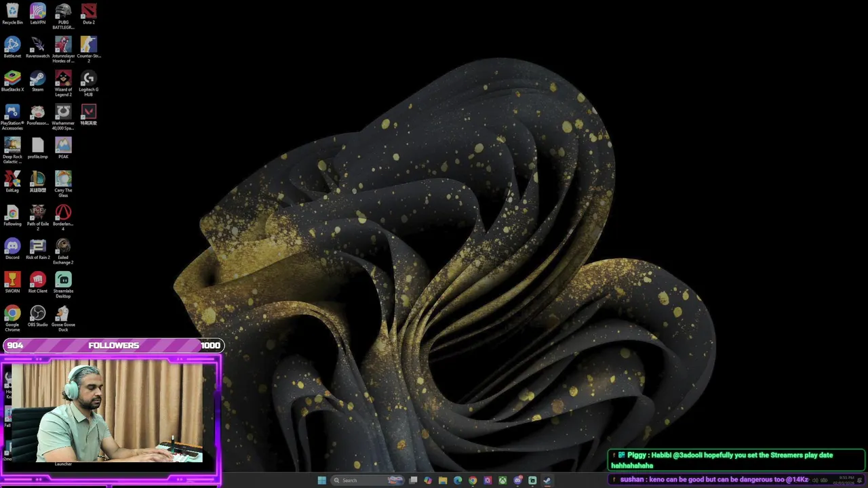
Task: Select Risk of Rain 2 desktop icon
Action: (x=38, y=249)
